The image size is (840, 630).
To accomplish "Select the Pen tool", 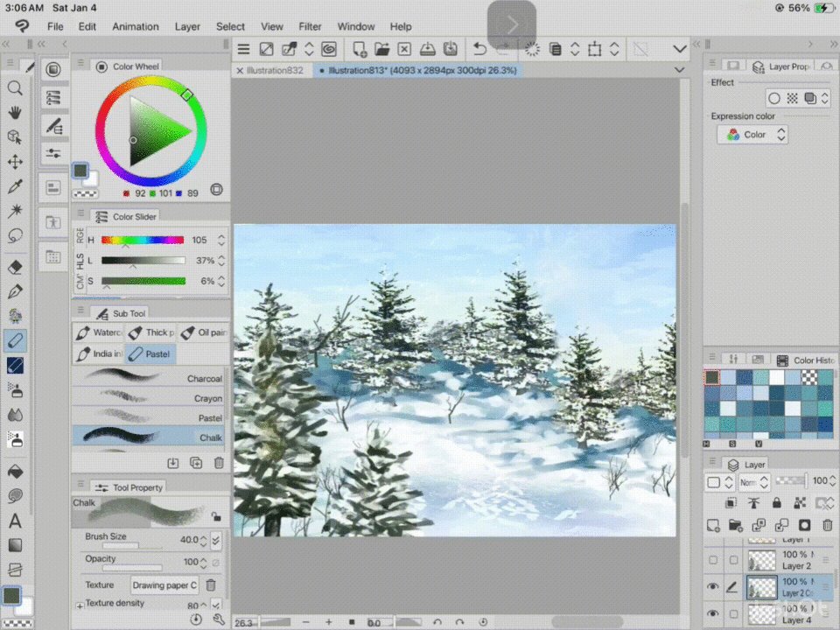I will (15, 291).
